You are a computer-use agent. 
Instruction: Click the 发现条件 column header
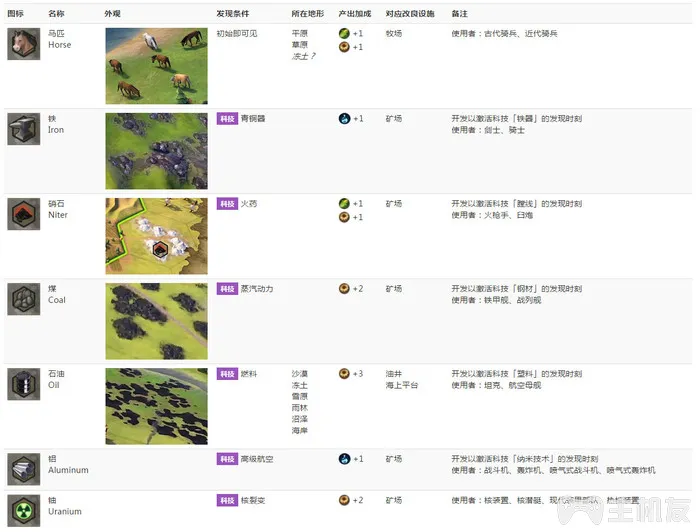pyautogui.click(x=233, y=13)
